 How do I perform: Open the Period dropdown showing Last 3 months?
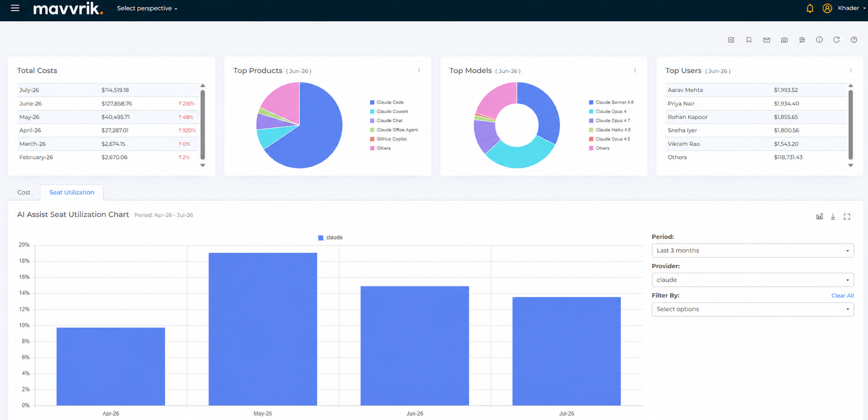click(752, 250)
